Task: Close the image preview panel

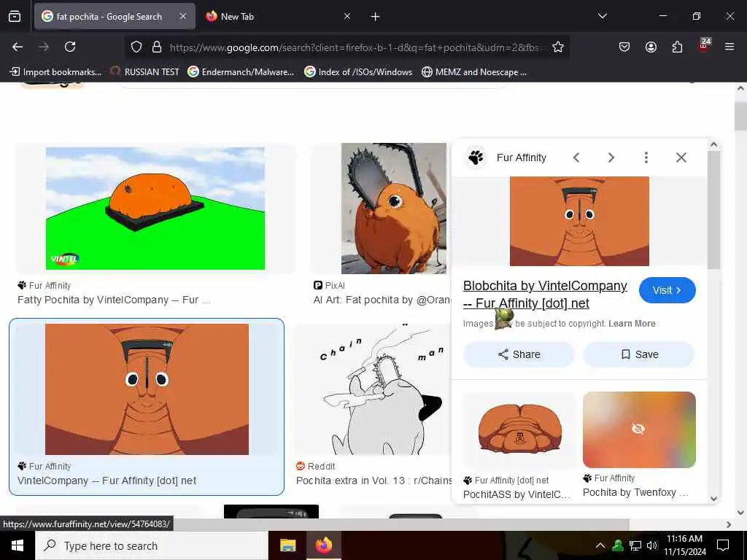Action: (681, 157)
